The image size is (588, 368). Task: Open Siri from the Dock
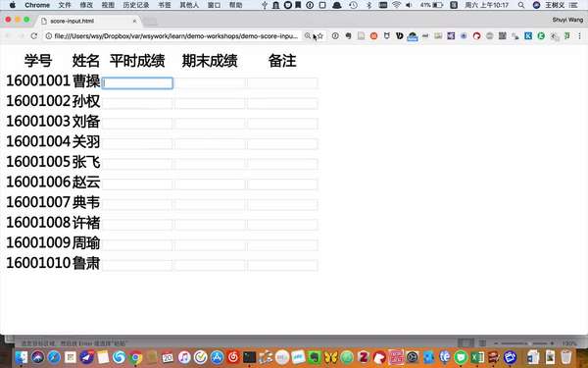click(x=37, y=357)
